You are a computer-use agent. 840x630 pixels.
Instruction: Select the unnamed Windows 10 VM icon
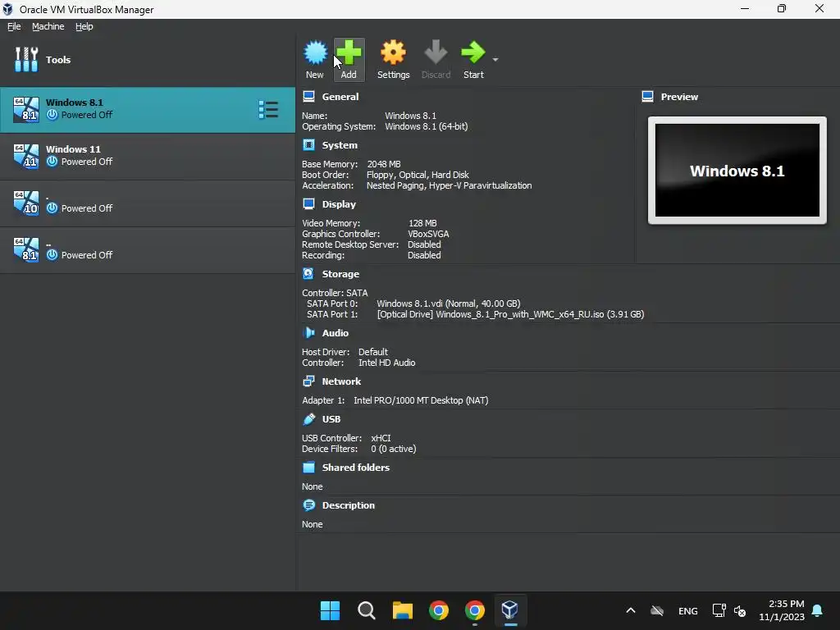pos(26,203)
